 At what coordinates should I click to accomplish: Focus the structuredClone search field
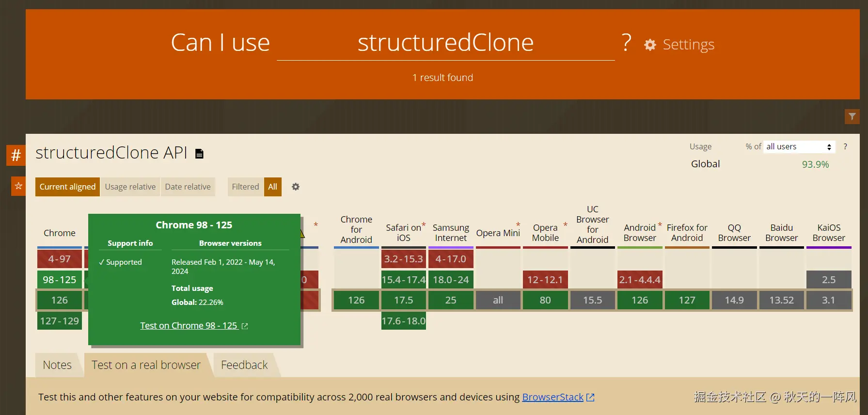click(445, 43)
